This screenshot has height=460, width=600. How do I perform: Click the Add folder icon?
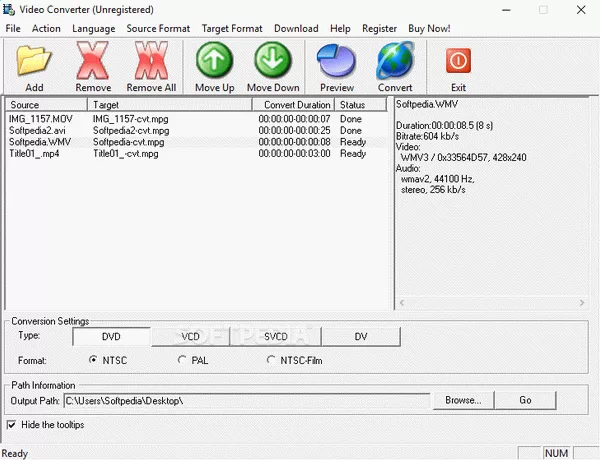click(x=34, y=60)
